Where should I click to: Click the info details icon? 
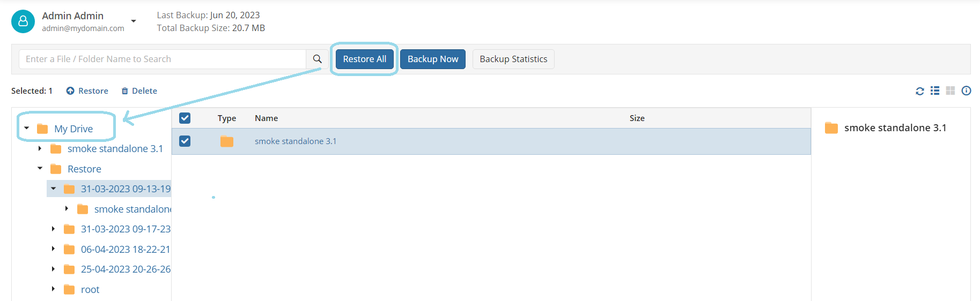tap(967, 91)
